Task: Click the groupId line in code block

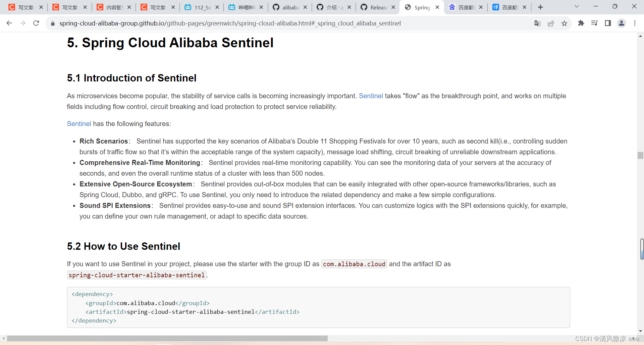Action: [147, 303]
